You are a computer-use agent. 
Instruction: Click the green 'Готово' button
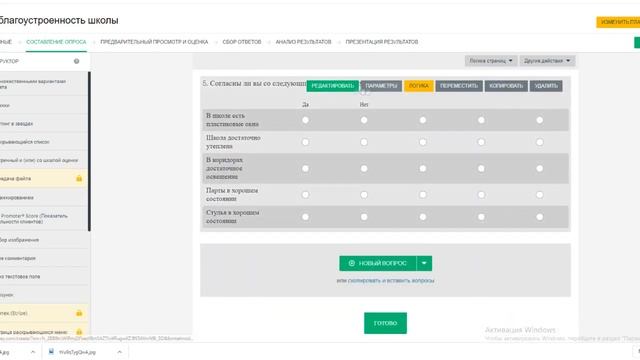point(385,323)
